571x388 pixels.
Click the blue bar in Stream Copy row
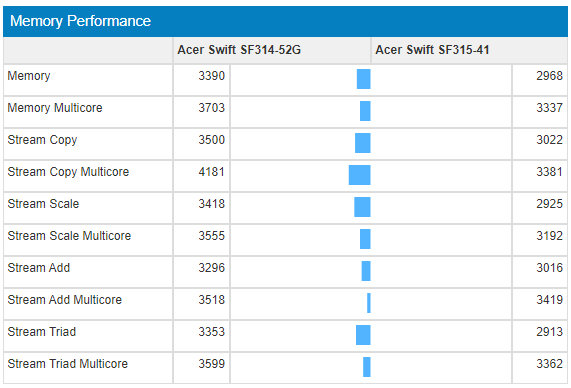point(363,143)
